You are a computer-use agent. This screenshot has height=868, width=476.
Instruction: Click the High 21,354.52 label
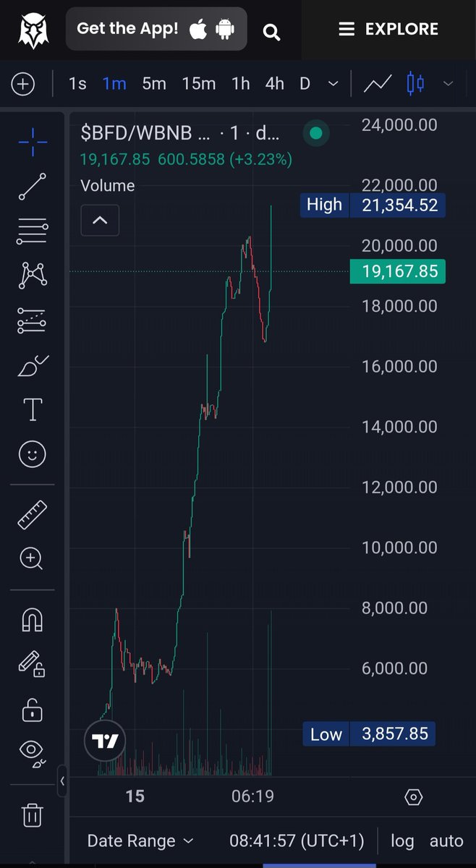pos(373,205)
